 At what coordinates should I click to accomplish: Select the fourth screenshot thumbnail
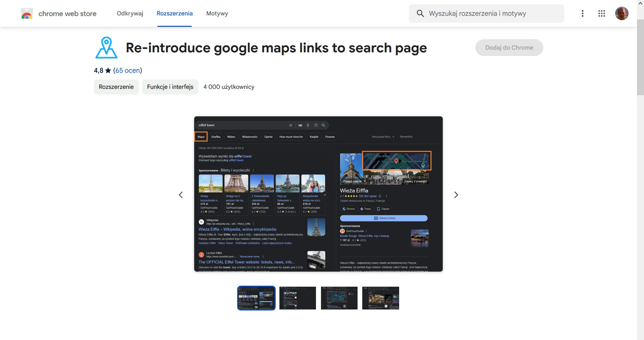click(381, 298)
